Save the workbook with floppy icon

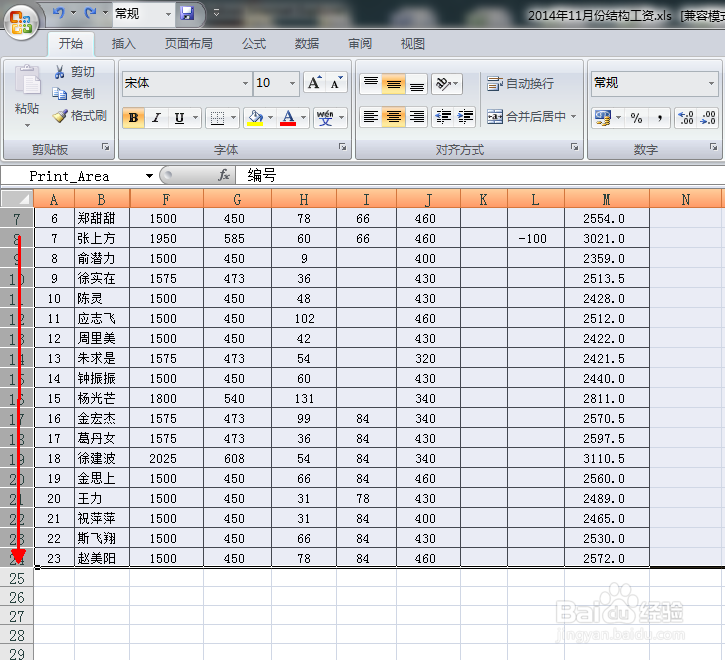click(187, 13)
